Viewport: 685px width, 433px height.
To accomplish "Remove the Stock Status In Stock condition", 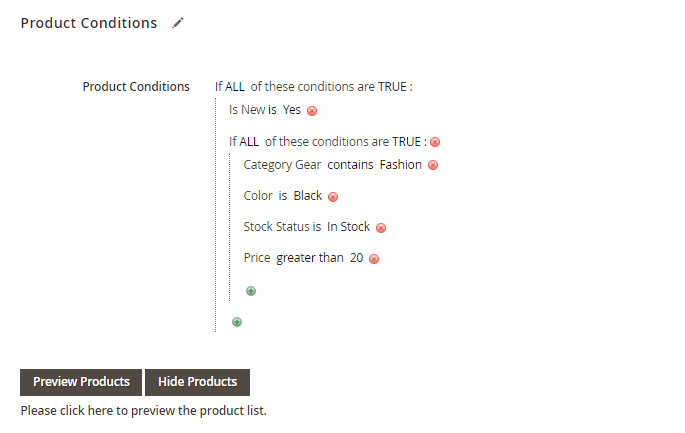I will point(381,228).
